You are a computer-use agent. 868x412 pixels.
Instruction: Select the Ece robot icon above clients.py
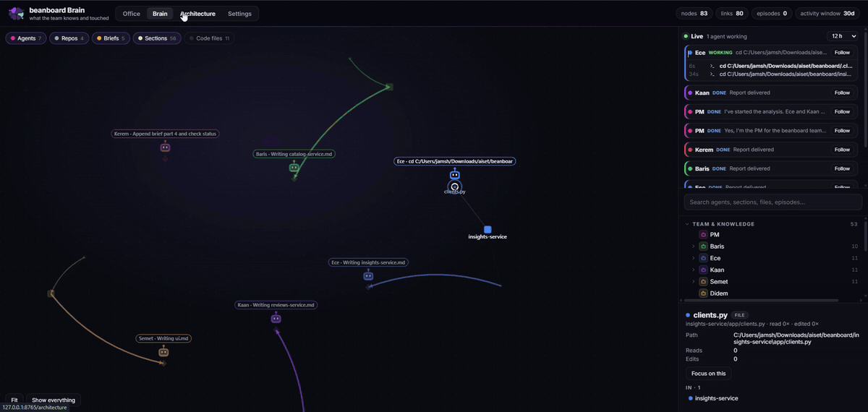tap(454, 175)
